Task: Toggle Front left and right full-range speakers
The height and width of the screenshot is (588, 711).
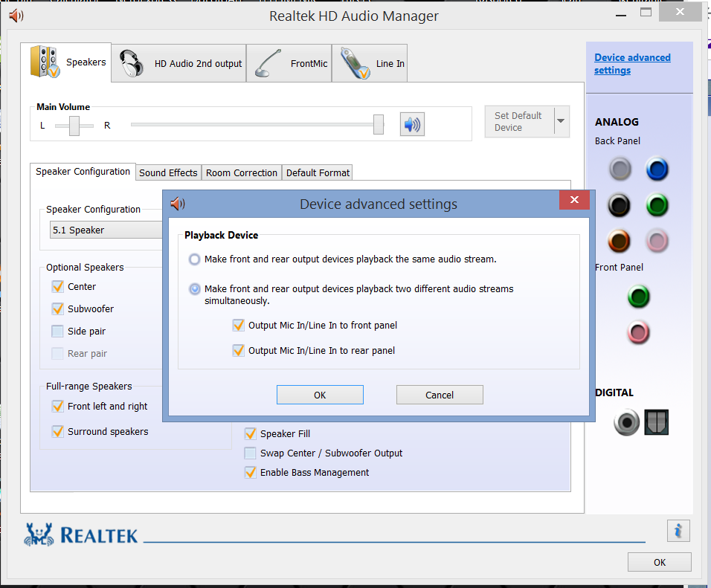Action: pos(57,406)
